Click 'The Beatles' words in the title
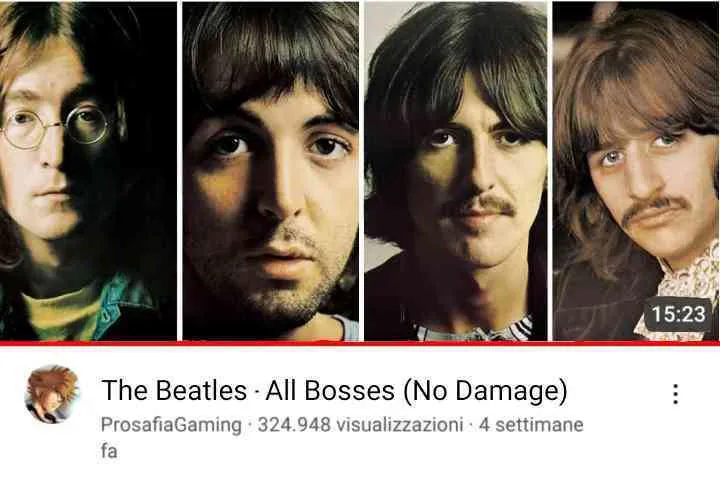The height and width of the screenshot is (482, 720). 174,390
